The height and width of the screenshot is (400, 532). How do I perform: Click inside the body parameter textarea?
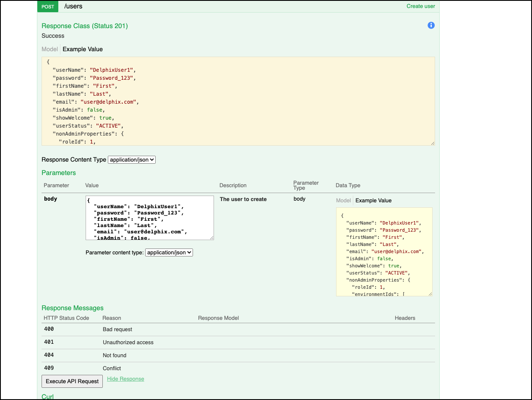tap(149, 217)
